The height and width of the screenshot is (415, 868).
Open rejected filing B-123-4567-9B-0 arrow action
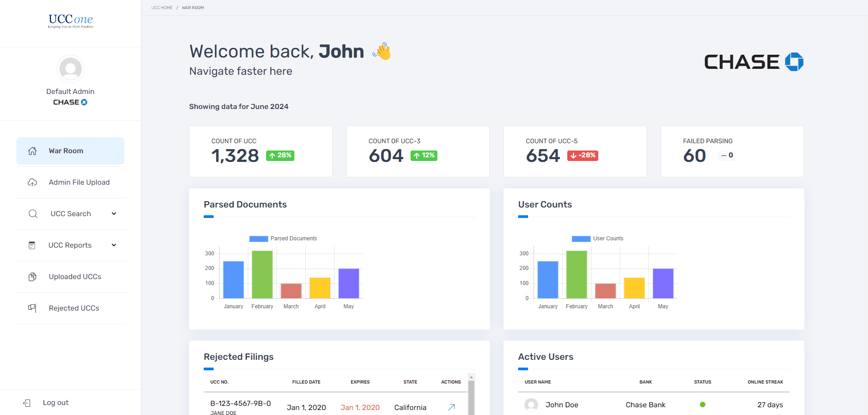pos(451,407)
